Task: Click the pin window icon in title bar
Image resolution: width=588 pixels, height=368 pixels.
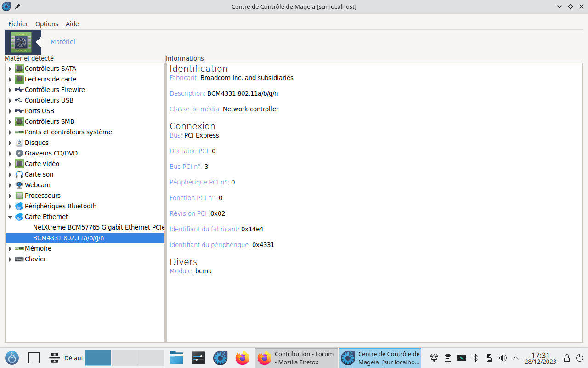Action: pyautogui.click(x=17, y=6)
